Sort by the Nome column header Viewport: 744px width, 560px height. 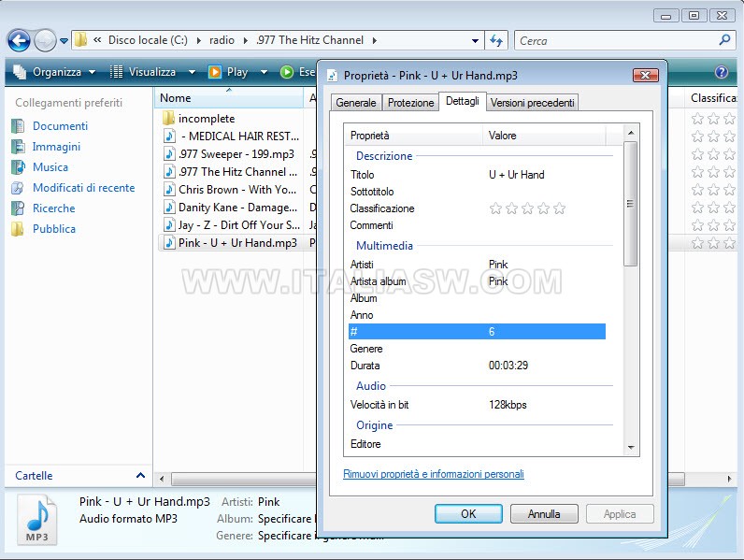[x=229, y=98]
